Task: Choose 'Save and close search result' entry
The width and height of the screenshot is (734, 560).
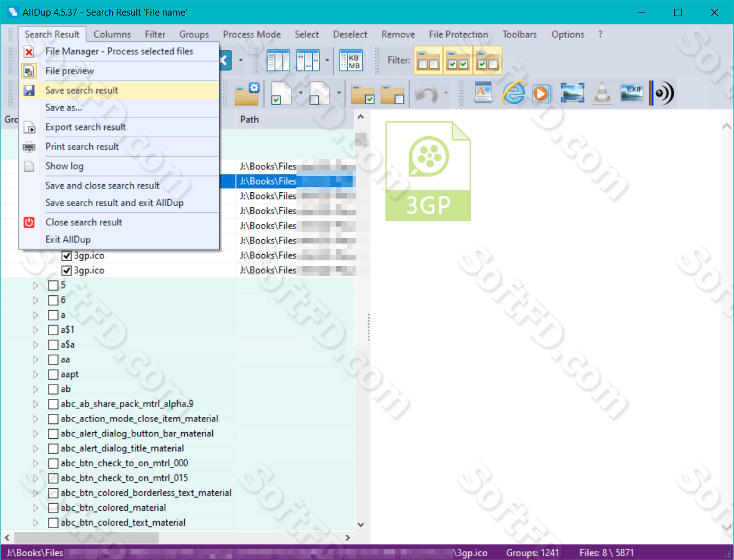Action: [x=119, y=186]
